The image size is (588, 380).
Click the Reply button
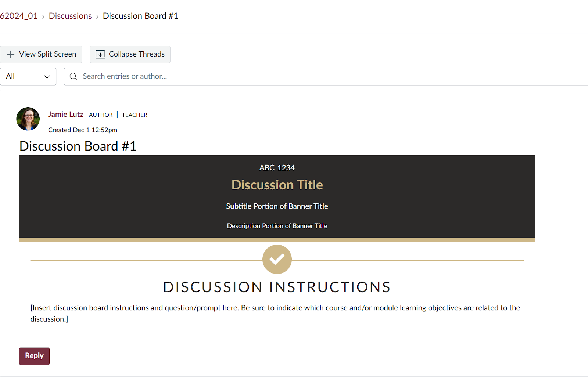34,356
